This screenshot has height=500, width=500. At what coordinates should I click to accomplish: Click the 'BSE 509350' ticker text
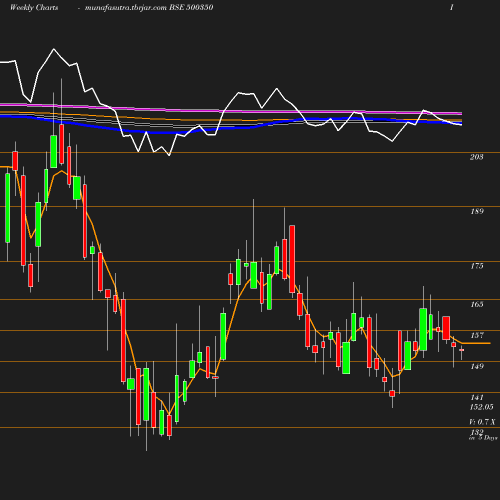point(191,8)
